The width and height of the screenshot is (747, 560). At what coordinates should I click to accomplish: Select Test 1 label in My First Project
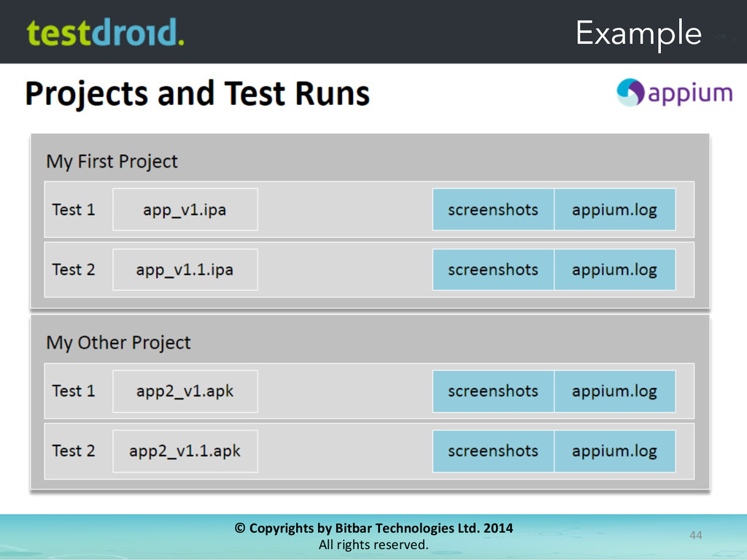[x=74, y=209]
